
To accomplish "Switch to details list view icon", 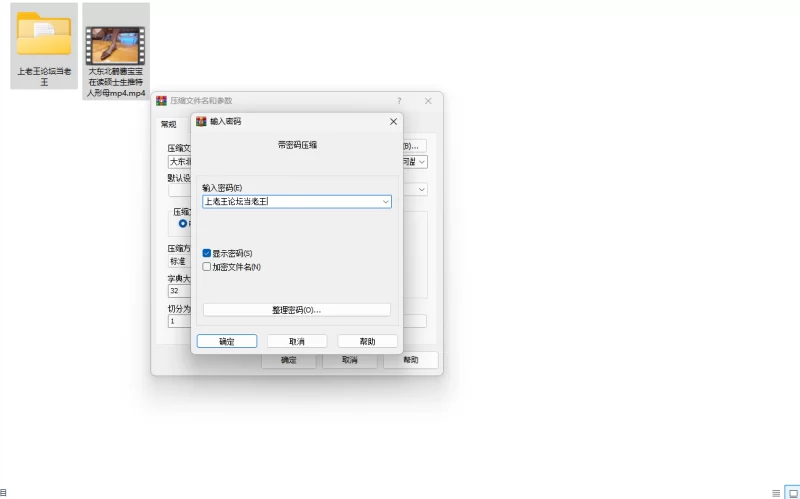I will click(776, 493).
